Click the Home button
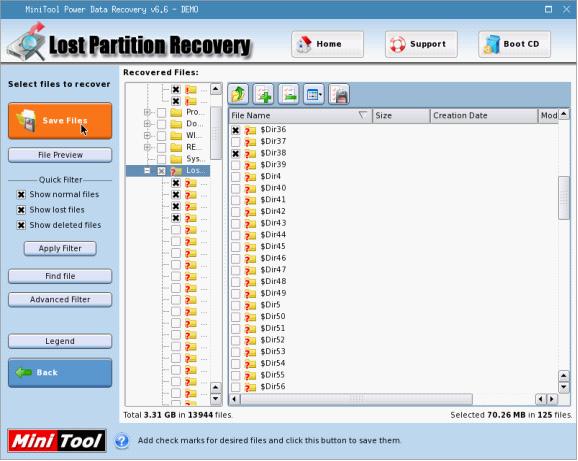Screen dimensions: 578x461 tap(327, 44)
